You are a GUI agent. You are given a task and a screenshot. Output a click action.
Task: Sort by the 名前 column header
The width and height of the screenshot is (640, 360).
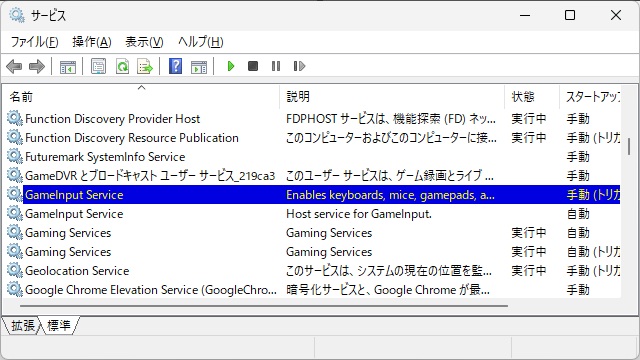141,97
